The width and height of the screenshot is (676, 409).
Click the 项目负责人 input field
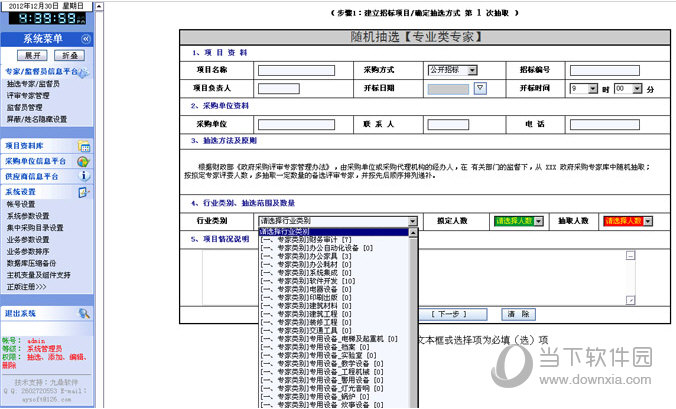(x=279, y=89)
